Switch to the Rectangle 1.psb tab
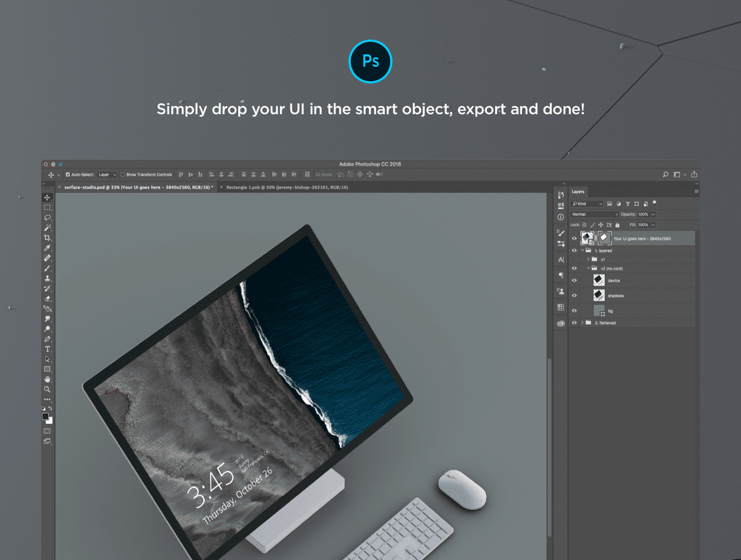Screen dimensions: 741x560 287,187
